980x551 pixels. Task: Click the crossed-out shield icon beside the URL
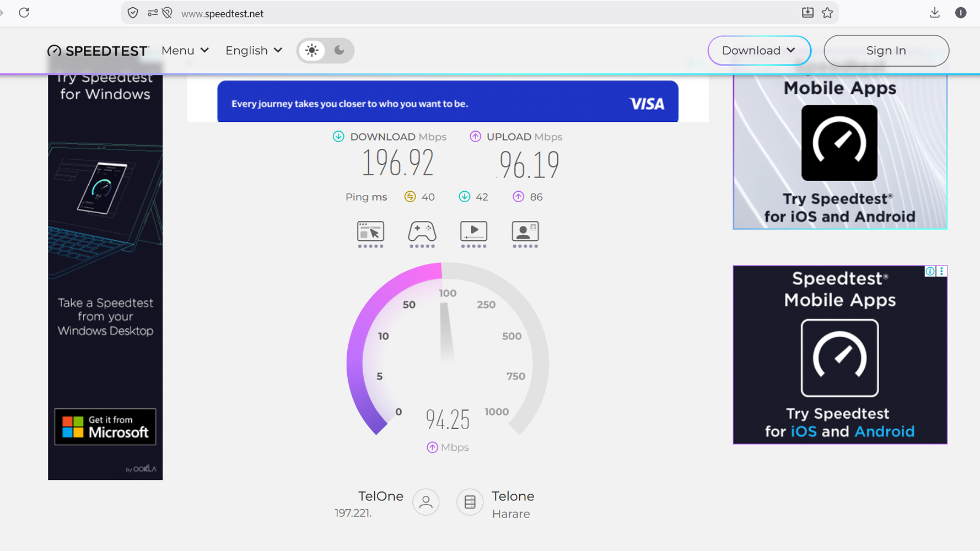click(x=168, y=13)
